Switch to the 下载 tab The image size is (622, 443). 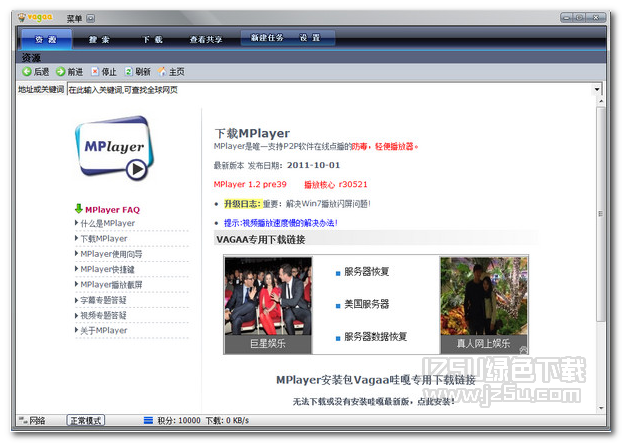[153, 39]
